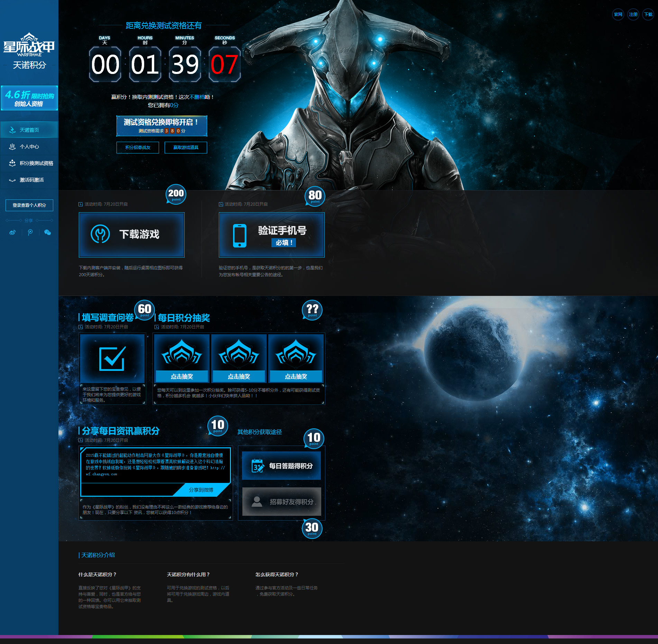Select 积分换测试资格 menu item
This screenshot has width=658, height=644.
click(x=29, y=163)
